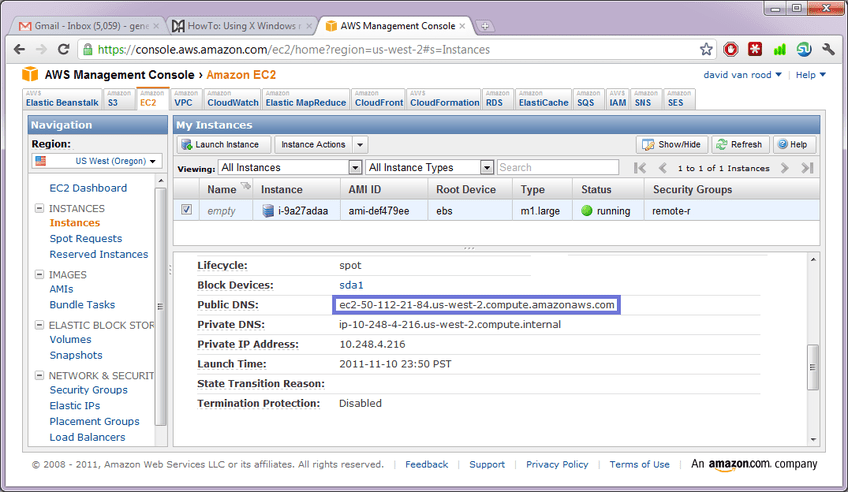
Task: Collapse the INSTANCES navigation section
Action: tap(39, 208)
